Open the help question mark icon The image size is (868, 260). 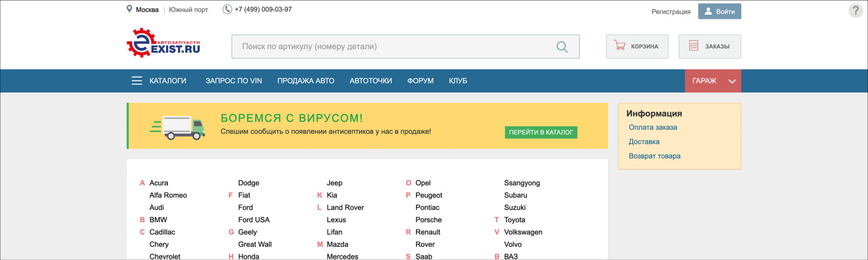tap(856, 11)
